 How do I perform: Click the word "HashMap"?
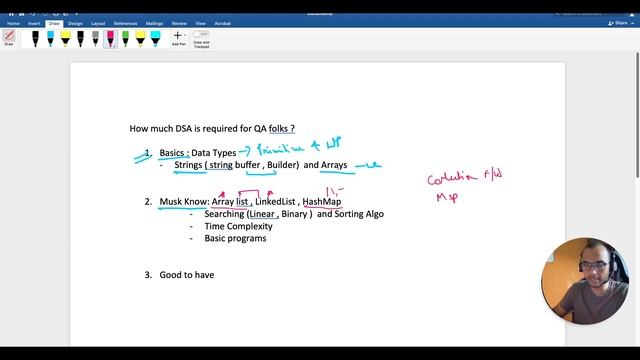coord(322,202)
